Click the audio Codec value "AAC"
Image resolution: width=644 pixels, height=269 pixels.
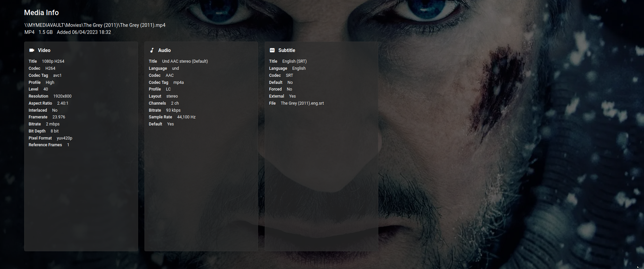tap(170, 75)
